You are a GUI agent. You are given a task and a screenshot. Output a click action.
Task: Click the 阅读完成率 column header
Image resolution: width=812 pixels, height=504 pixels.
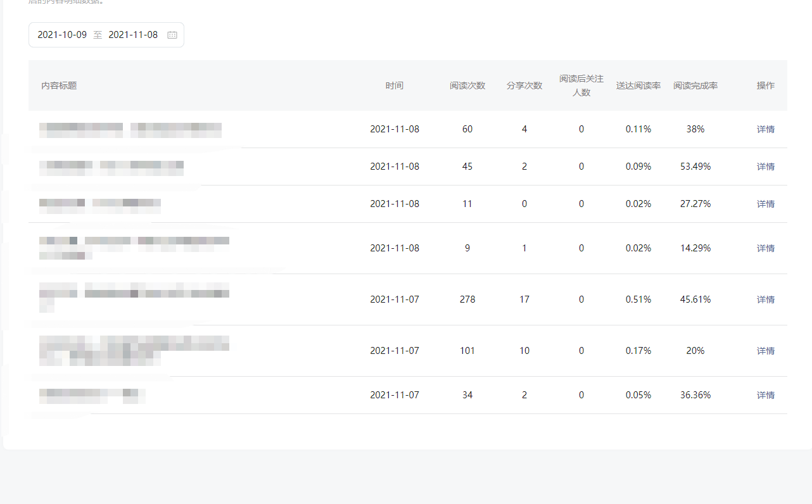pyautogui.click(x=695, y=85)
